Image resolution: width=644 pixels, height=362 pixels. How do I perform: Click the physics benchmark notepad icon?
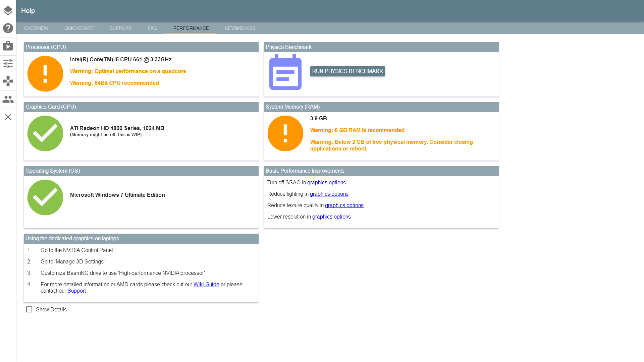coord(285,72)
